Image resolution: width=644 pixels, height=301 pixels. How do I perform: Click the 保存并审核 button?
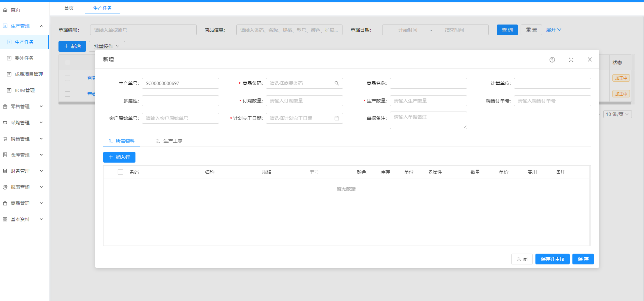553,259
